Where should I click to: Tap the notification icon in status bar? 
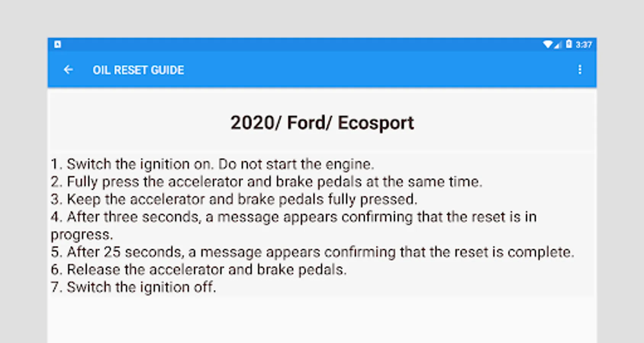(58, 44)
